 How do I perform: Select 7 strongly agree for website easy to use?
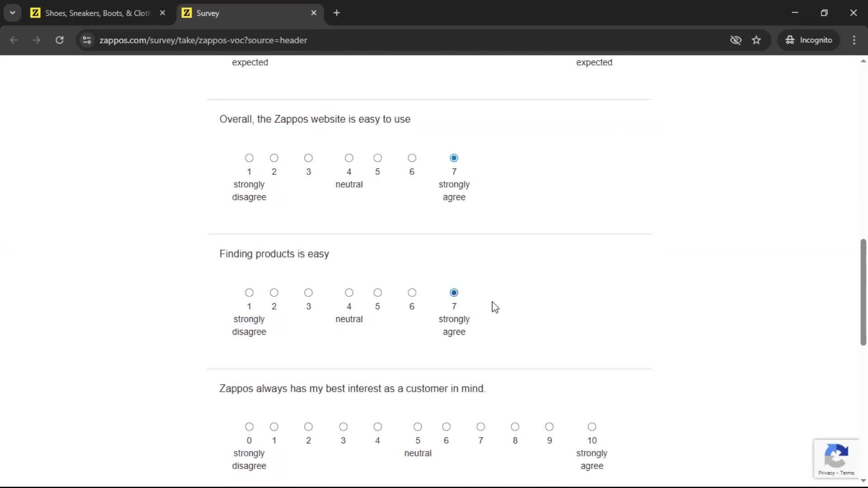point(454,158)
